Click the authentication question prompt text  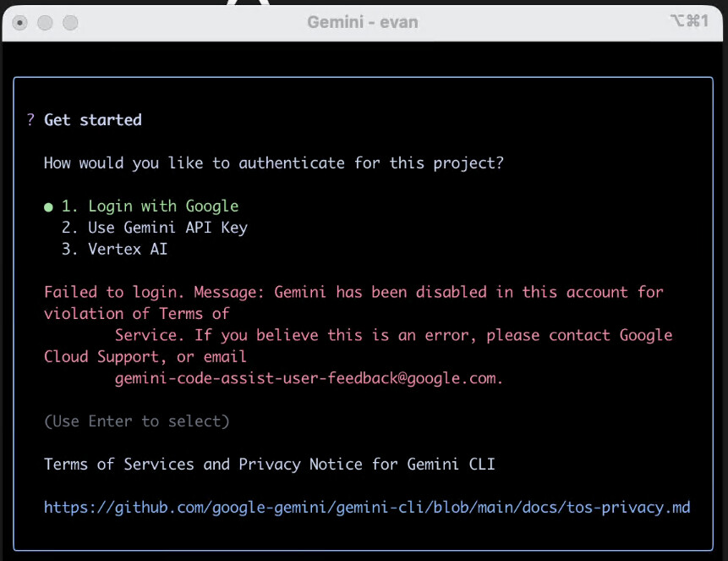click(273, 163)
